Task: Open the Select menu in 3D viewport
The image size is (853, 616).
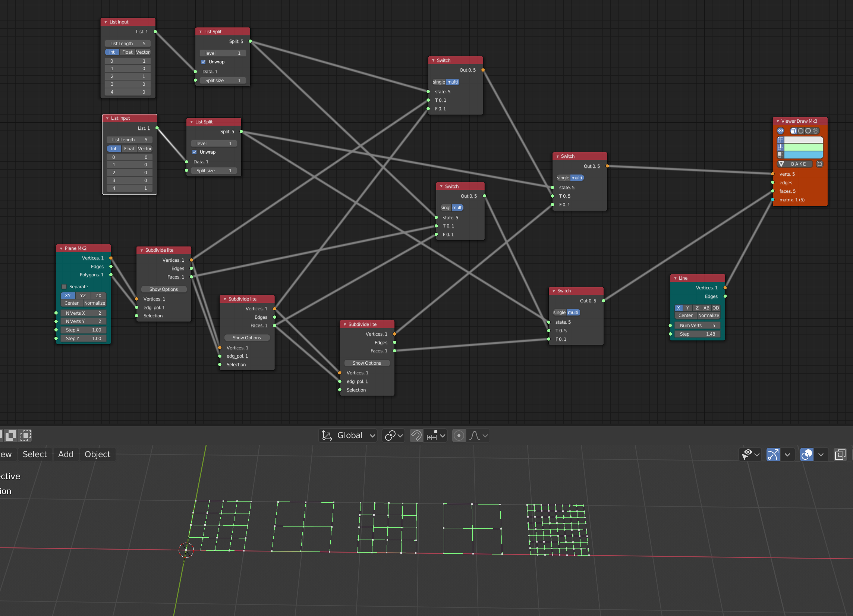Action: pyautogui.click(x=35, y=454)
